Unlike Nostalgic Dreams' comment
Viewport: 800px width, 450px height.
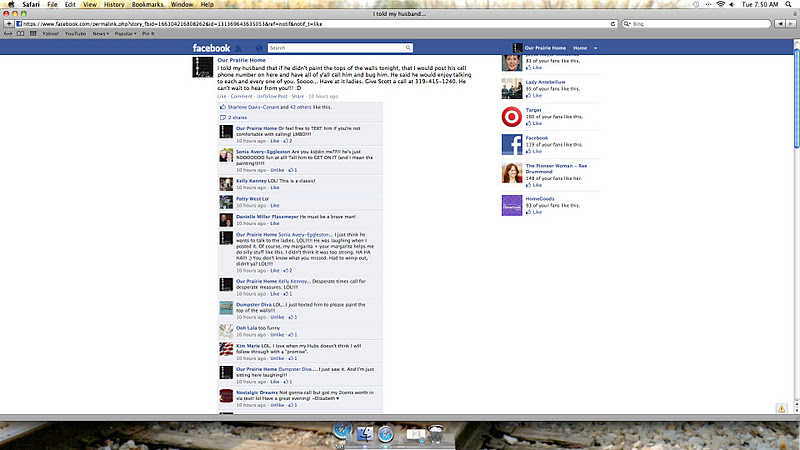point(277,405)
